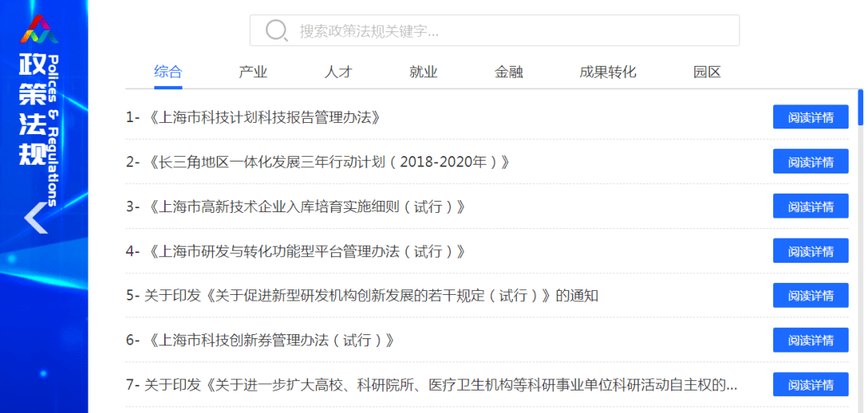Open the 园区 tab
This screenshot has height=413, width=868.
coord(707,72)
